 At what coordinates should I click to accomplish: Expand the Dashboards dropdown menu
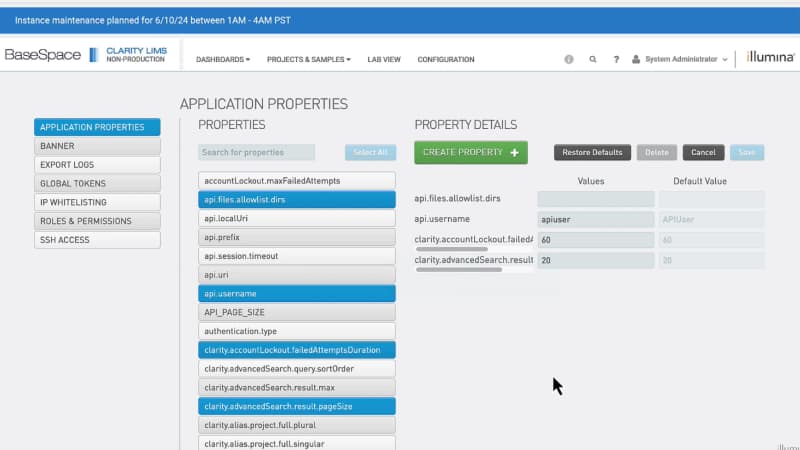(223, 60)
